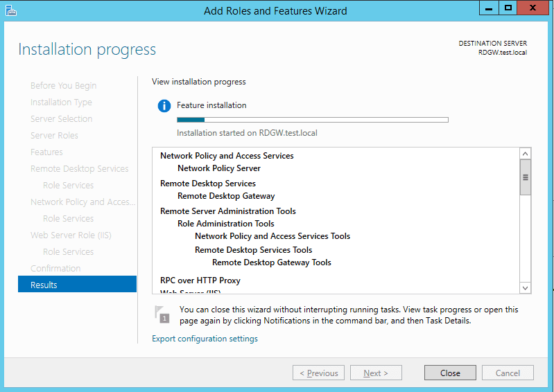Click the Feature installation label
554x392 pixels.
[211, 105]
